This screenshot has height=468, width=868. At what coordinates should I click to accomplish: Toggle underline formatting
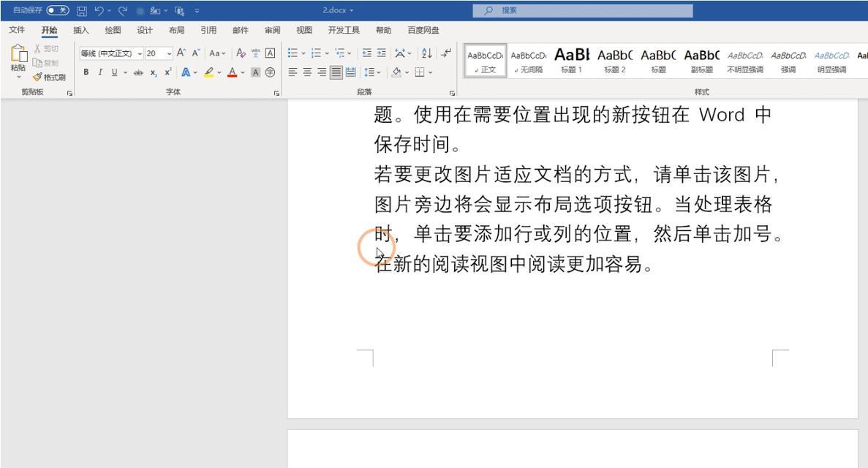[x=114, y=72]
